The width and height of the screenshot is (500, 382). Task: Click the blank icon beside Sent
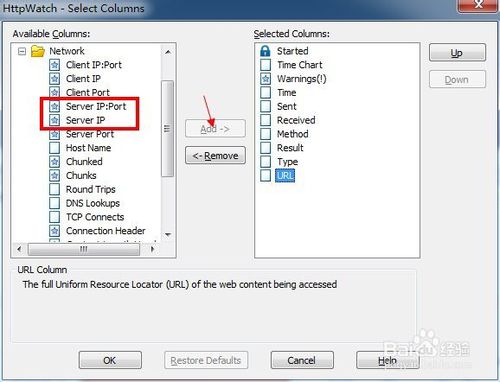point(265,106)
